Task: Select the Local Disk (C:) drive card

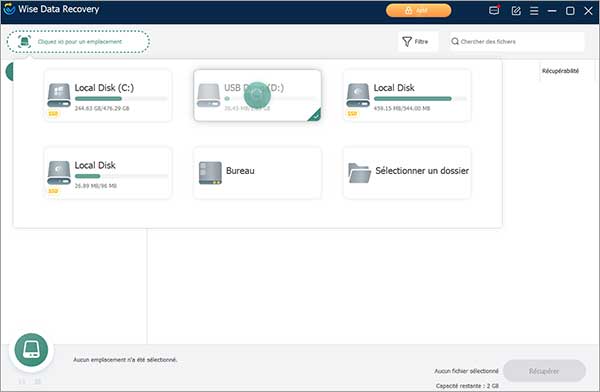Action: 108,96
